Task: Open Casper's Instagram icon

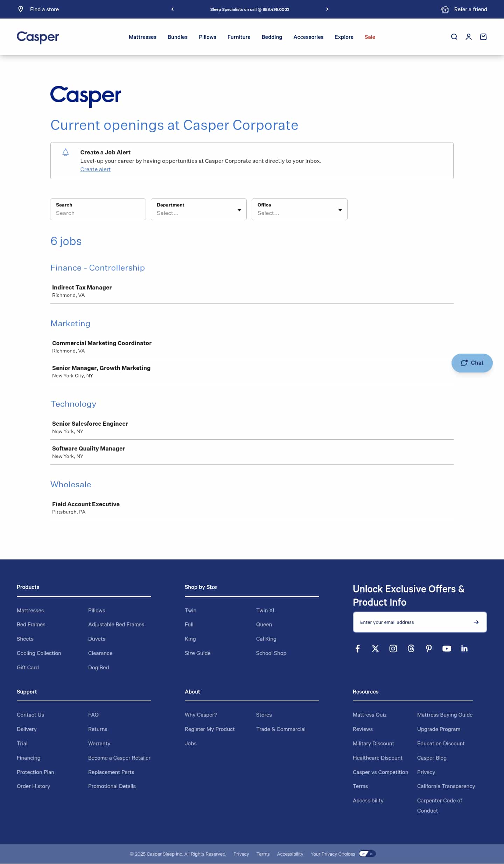Action: click(393, 649)
